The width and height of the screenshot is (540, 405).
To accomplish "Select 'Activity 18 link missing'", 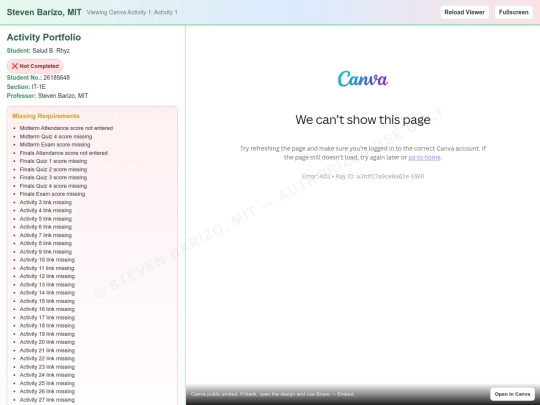I will click(x=47, y=326).
